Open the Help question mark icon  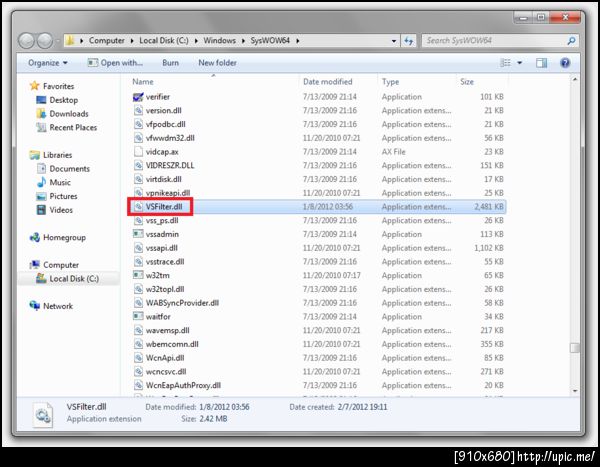pyautogui.click(x=565, y=63)
